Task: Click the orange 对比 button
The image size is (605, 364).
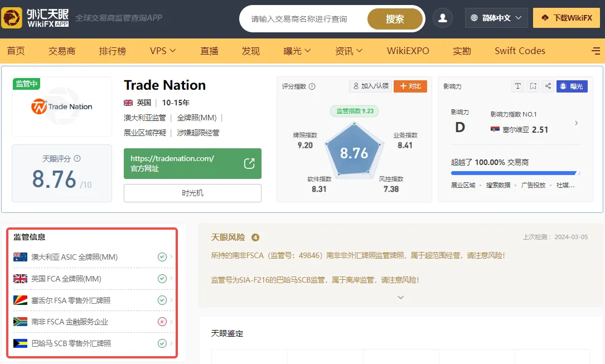Action: (x=410, y=86)
